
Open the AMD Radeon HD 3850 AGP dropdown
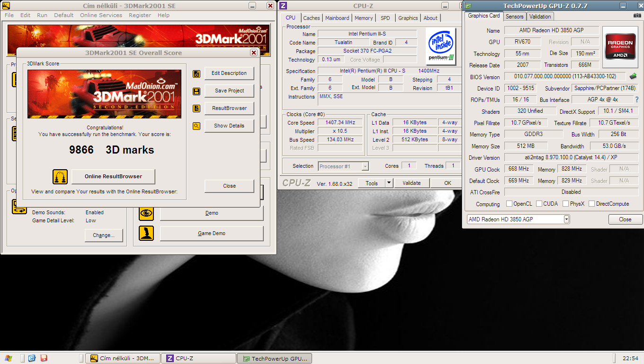pyautogui.click(x=566, y=219)
